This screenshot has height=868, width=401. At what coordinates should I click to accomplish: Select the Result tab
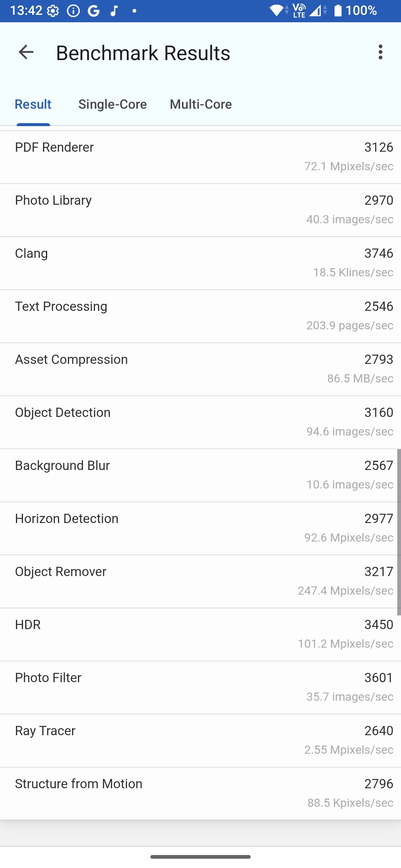pyautogui.click(x=33, y=105)
